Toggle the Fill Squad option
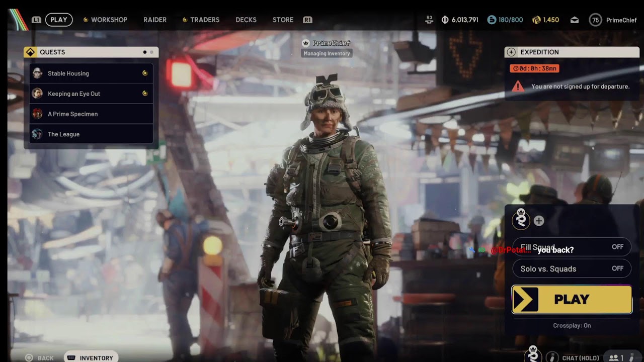 coord(572,247)
